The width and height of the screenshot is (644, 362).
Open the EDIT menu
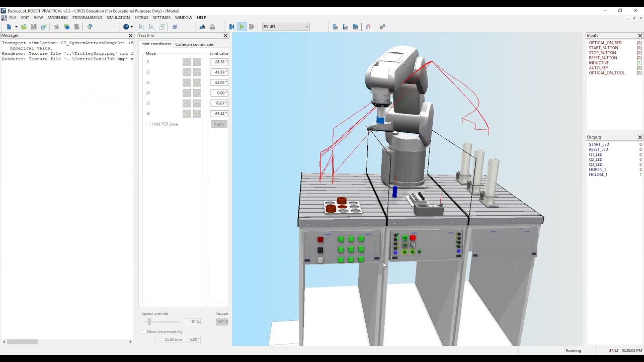[x=25, y=18]
